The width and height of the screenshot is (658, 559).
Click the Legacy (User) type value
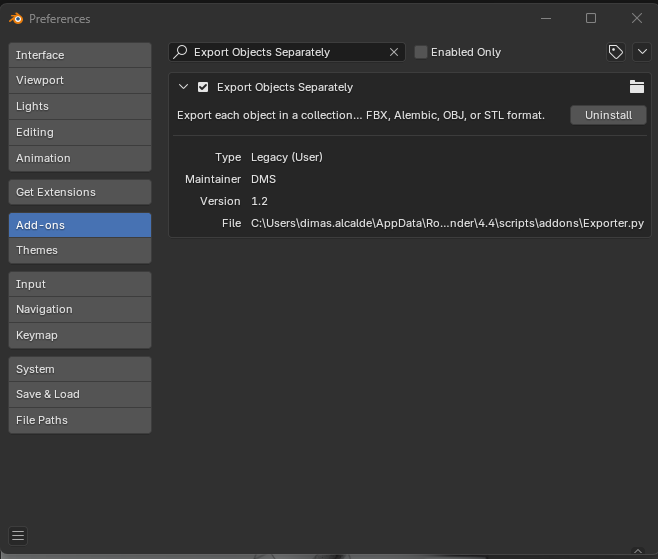tap(287, 157)
